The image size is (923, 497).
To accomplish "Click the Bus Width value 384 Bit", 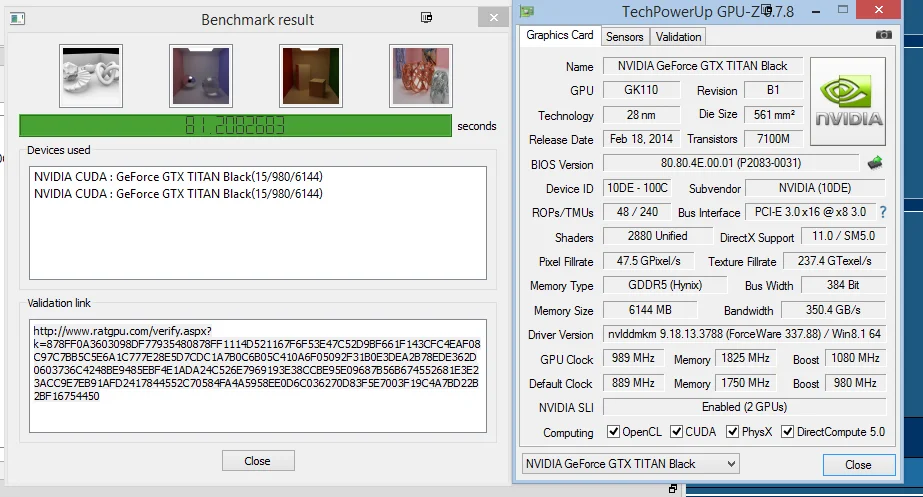I will [843, 285].
